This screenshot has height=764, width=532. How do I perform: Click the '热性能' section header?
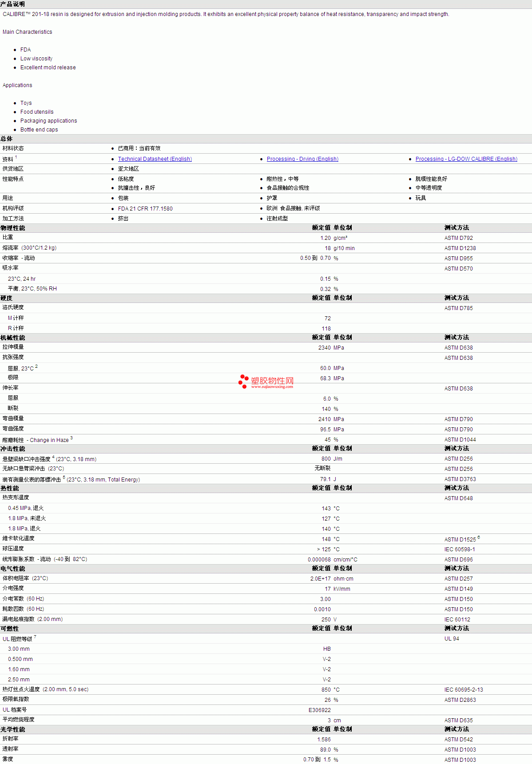(x=10, y=488)
